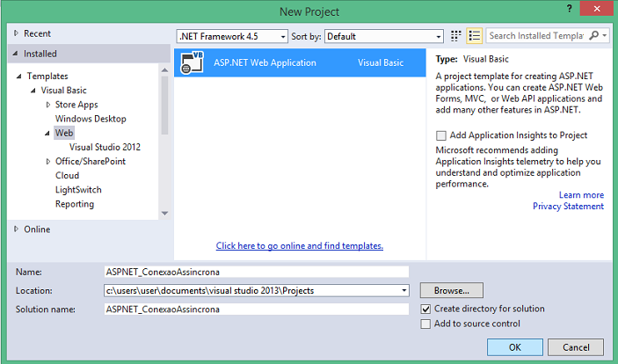Click the search magnifier icon
This screenshot has height=364, width=618.
(593, 35)
